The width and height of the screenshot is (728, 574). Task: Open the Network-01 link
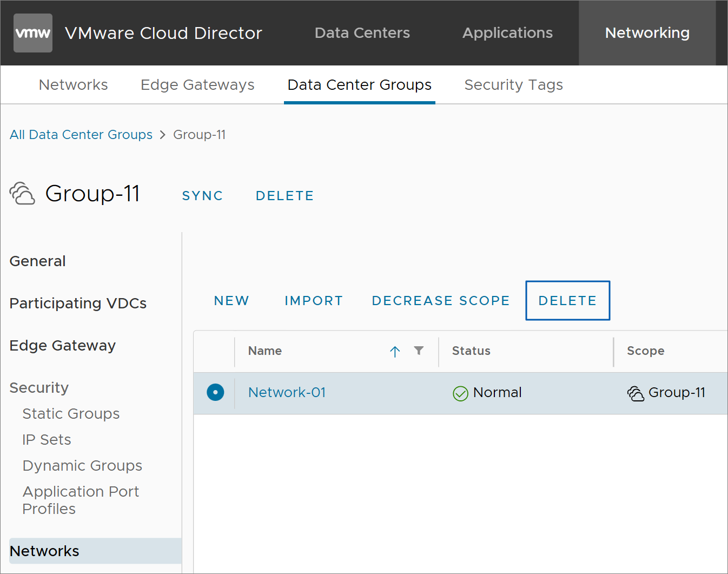[287, 393]
